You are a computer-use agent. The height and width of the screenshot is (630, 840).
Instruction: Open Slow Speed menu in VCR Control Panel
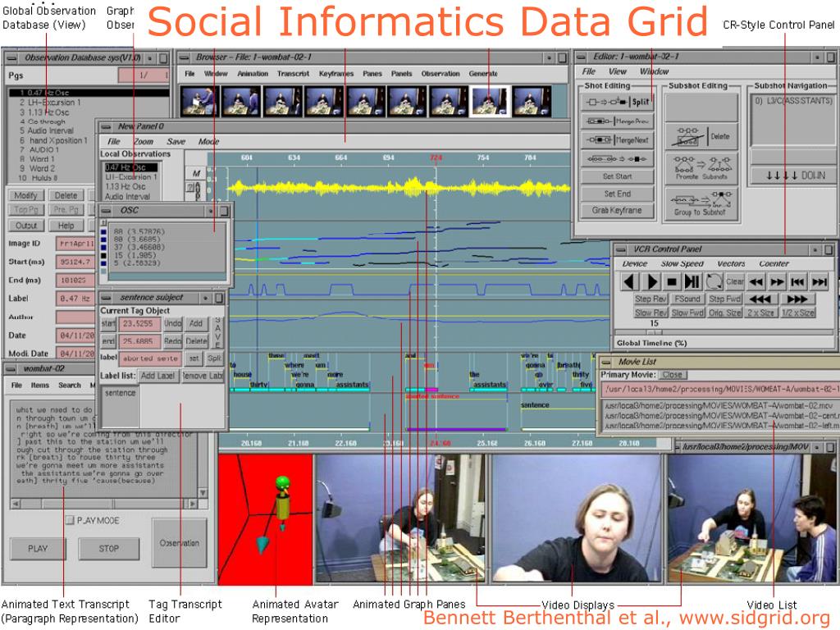pyautogui.click(x=682, y=263)
